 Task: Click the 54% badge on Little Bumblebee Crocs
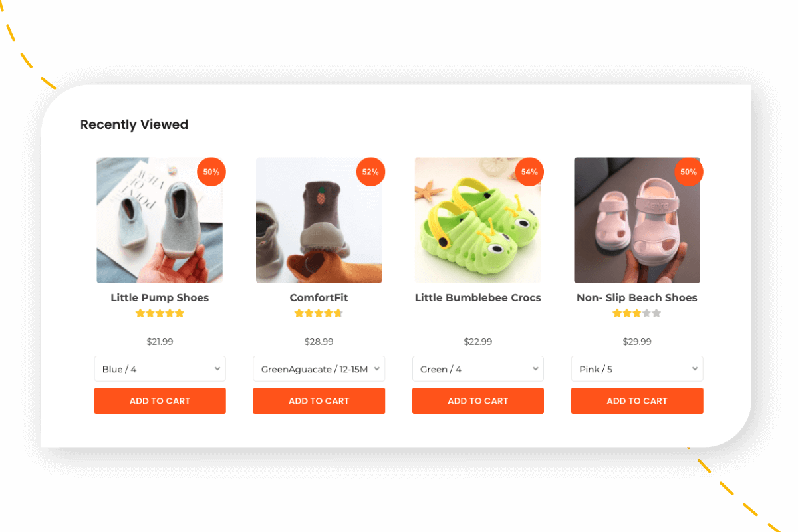tap(529, 172)
